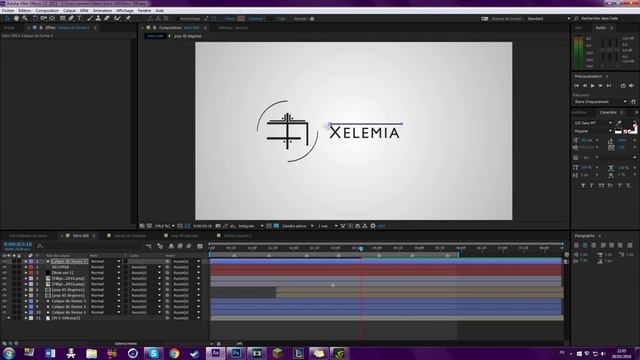Toggle visibility of layer 4 png
Screen dimensions: 640x360
point(4,278)
